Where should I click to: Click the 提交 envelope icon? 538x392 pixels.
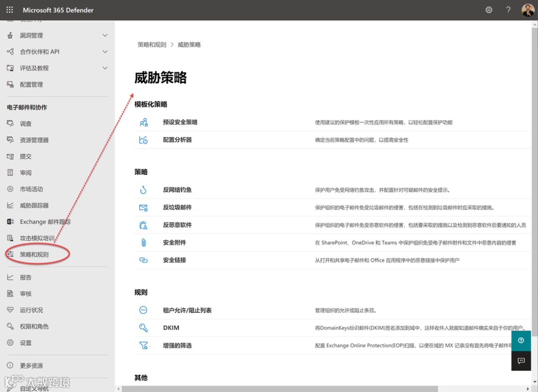(10, 156)
